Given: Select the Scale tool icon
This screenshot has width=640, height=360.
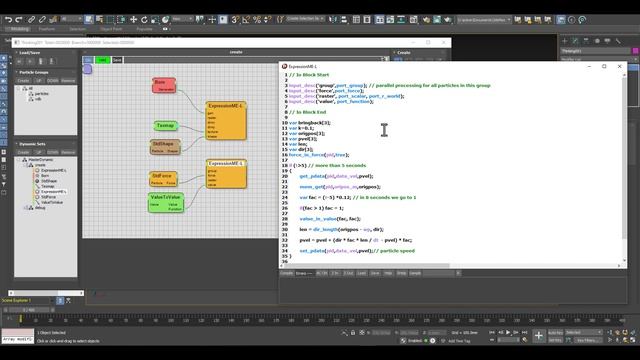Looking at the screenshot, I should (x=155, y=19).
